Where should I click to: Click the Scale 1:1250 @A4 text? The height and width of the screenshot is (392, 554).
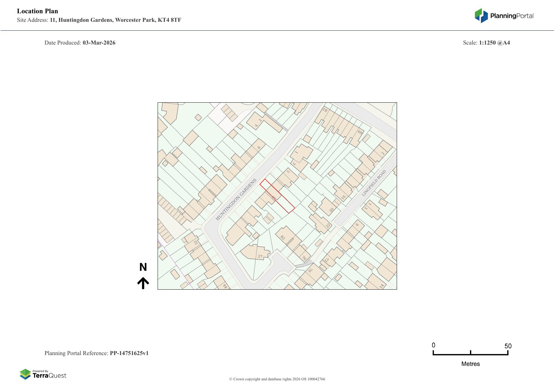pos(486,43)
